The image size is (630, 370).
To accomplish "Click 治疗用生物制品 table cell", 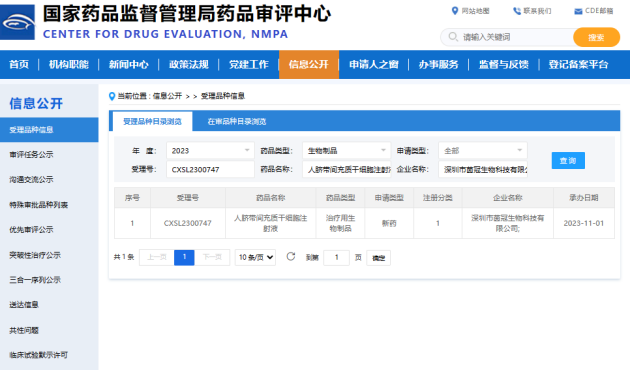I will click(340, 223).
